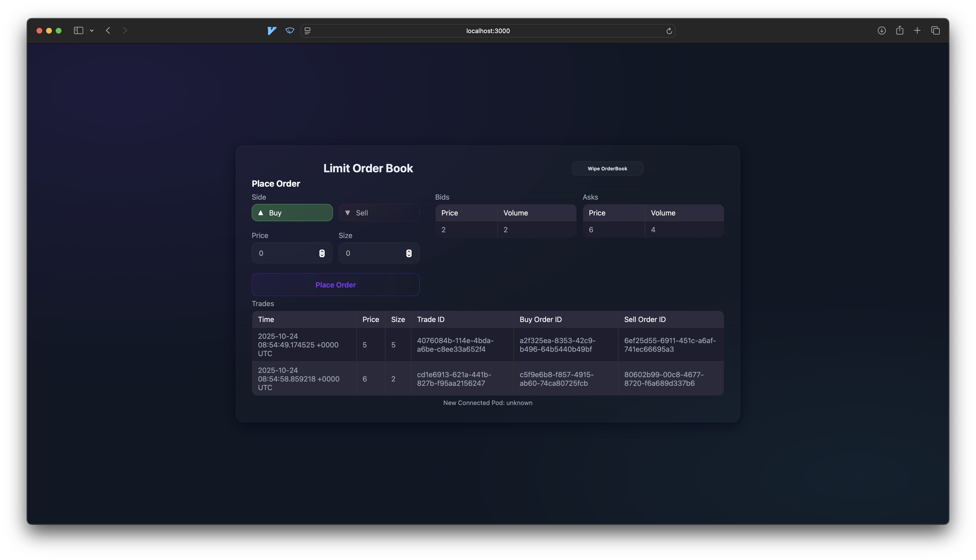Increment the Price value using its stepper
This screenshot has width=976, height=560.
point(322,251)
